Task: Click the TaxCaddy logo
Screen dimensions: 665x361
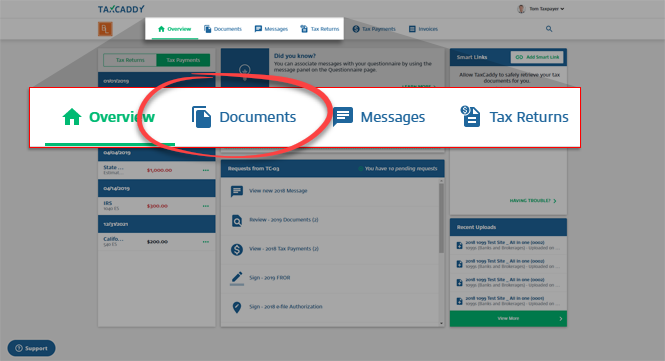Action: coord(121,9)
